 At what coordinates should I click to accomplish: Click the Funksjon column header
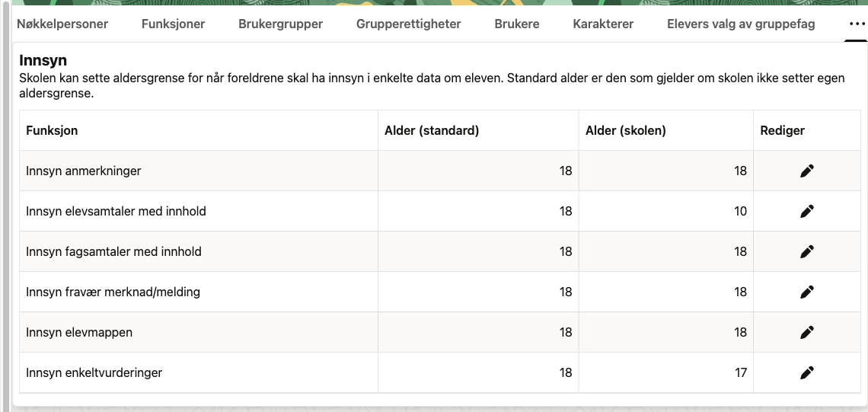click(x=52, y=131)
